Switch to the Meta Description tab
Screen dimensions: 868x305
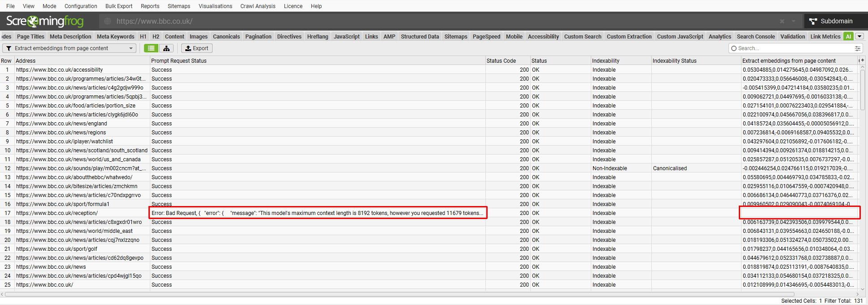click(x=70, y=37)
